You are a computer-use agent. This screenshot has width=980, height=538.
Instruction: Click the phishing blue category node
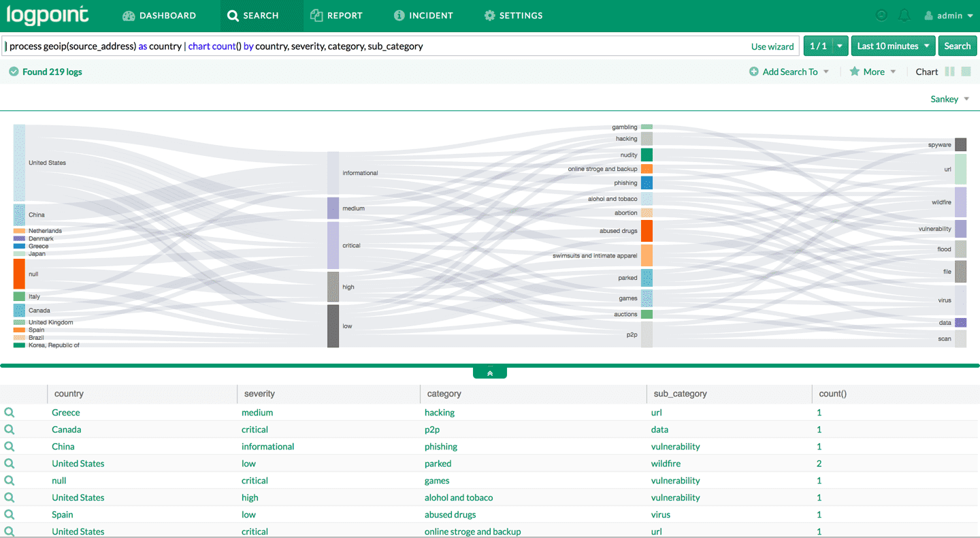(647, 183)
